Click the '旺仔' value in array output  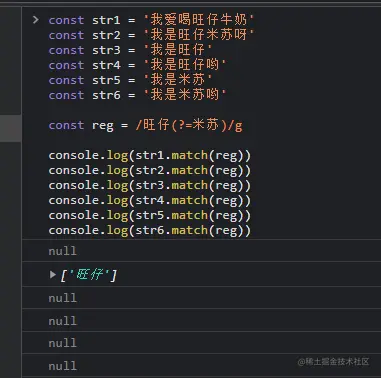tap(89, 275)
